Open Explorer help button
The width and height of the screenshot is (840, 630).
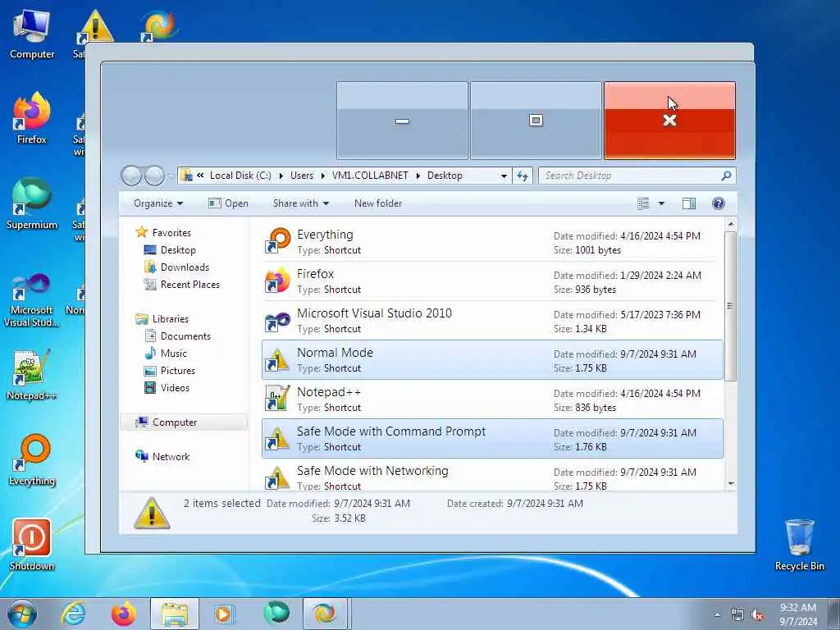pyautogui.click(x=719, y=203)
